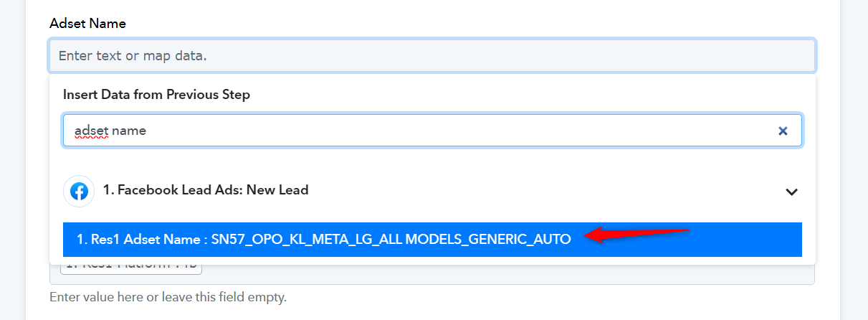Select the Res1 Adset Name result
This screenshot has height=320, width=868.
click(432, 240)
